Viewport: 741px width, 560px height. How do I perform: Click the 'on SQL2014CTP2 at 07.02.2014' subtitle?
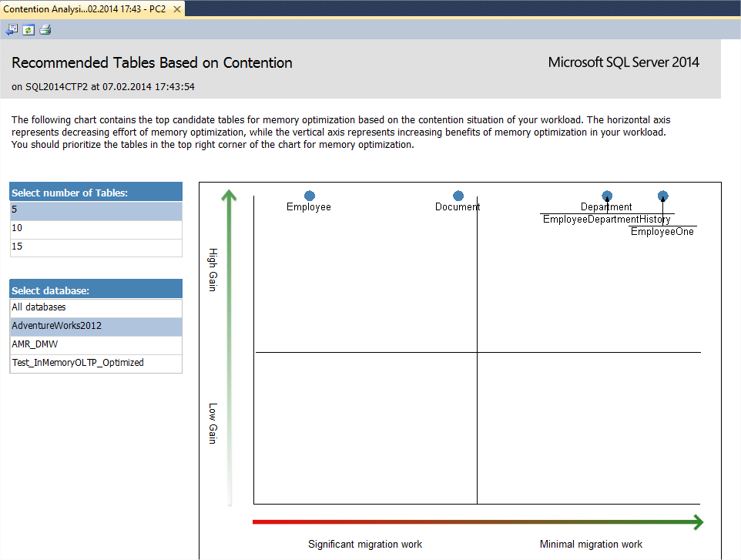[x=103, y=87]
